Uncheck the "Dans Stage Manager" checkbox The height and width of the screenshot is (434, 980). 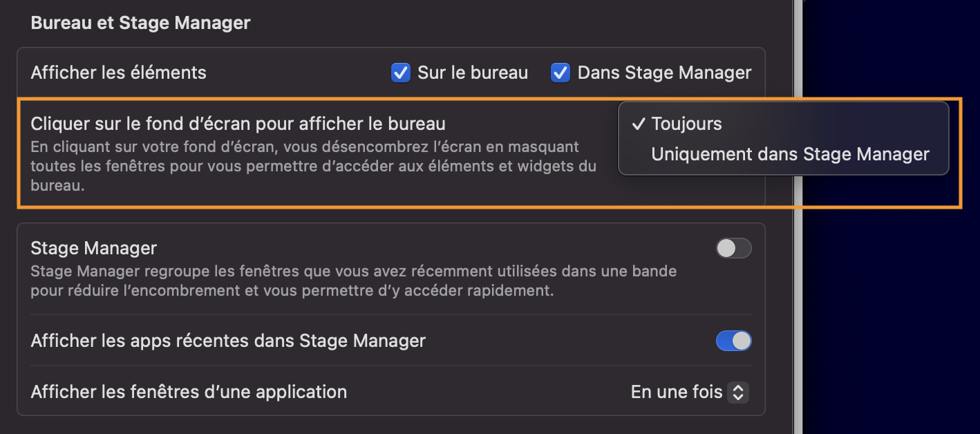pyautogui.click(x=560, y=73)
